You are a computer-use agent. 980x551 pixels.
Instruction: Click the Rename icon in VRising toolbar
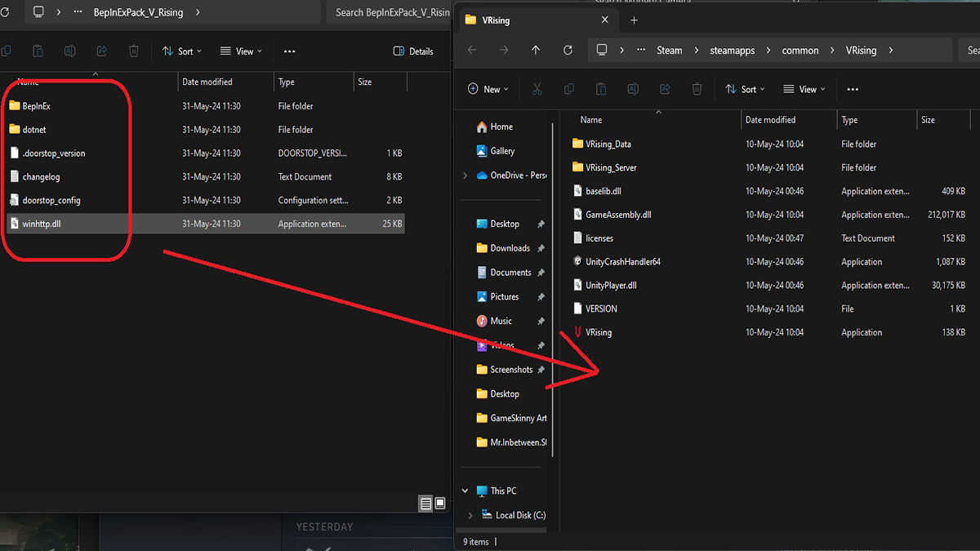pyautogui.click(x=633, y=89)
